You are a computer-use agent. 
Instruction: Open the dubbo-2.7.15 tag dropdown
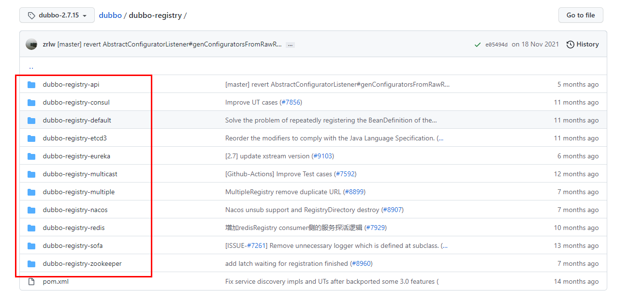[57, 15]
